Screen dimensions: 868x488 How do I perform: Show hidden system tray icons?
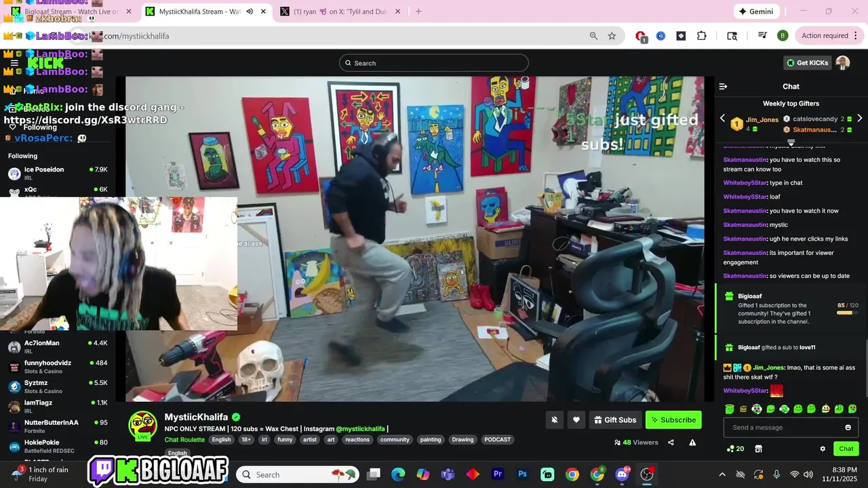coord(722,474)
